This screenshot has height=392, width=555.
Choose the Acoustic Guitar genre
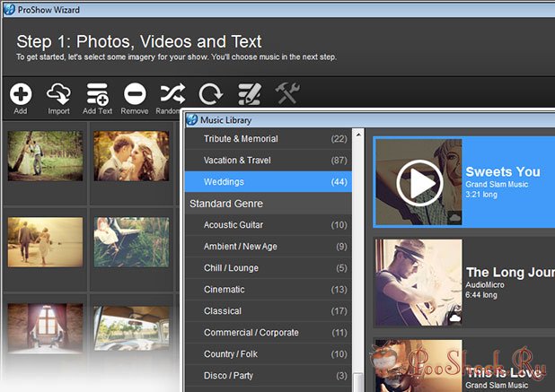point(269,225)
